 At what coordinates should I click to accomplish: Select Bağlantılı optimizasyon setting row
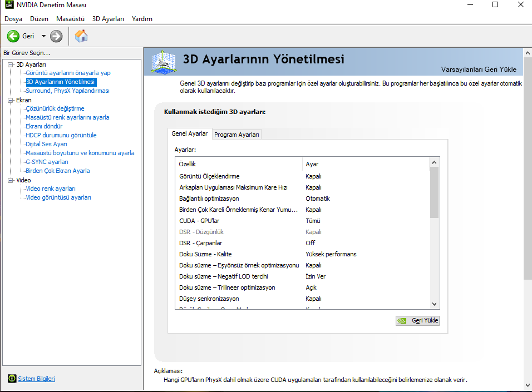(x=302, y=199)
